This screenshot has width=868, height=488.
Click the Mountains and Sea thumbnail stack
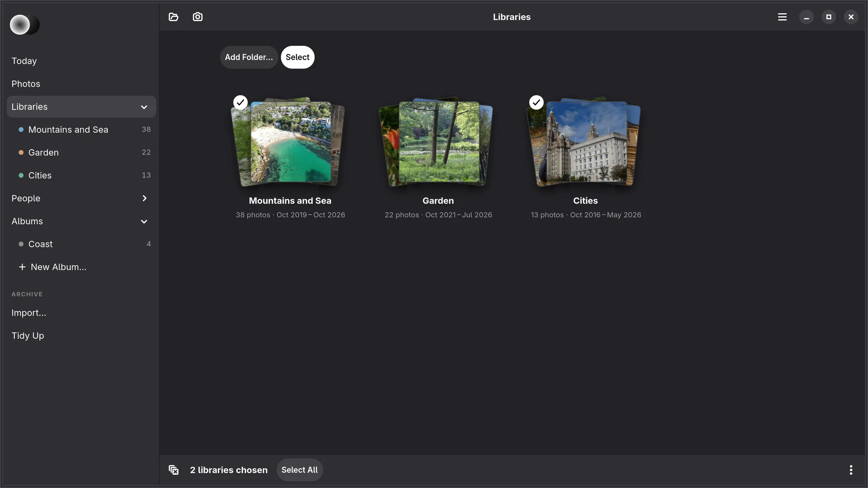point(289,142)
